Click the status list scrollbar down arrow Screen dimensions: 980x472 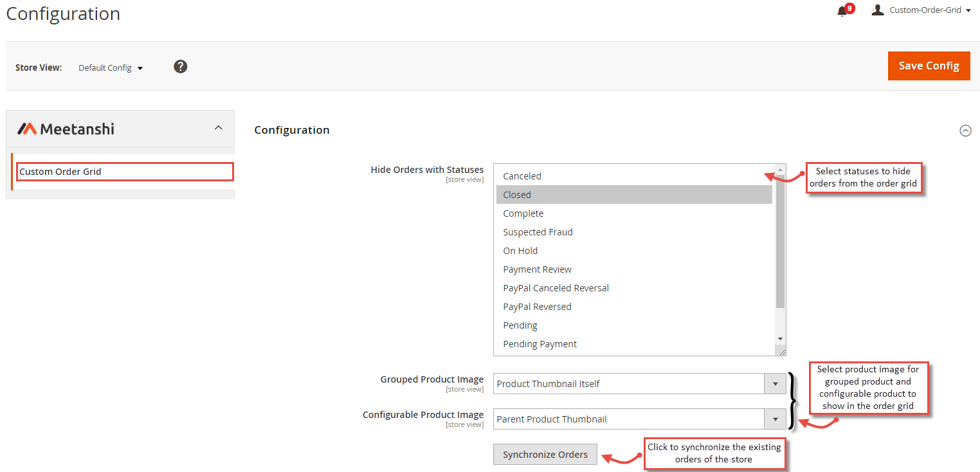click(x=779, y=339)
